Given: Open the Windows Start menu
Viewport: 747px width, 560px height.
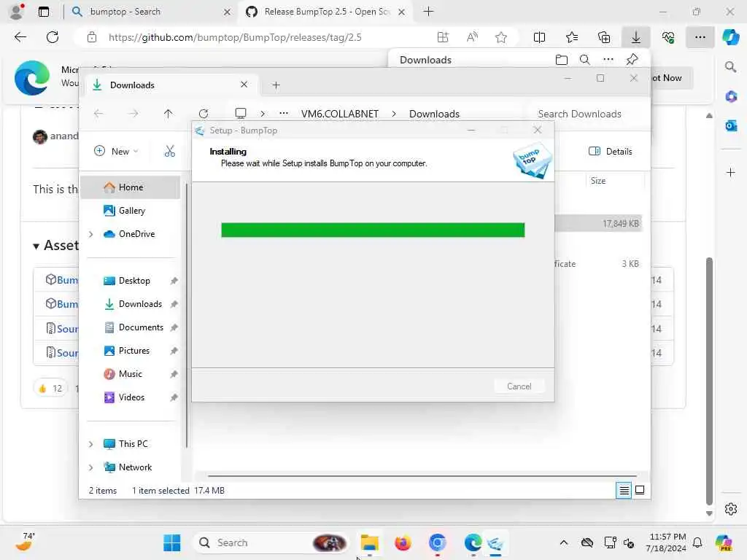Looking at the screenshot, I should [171, 542].
